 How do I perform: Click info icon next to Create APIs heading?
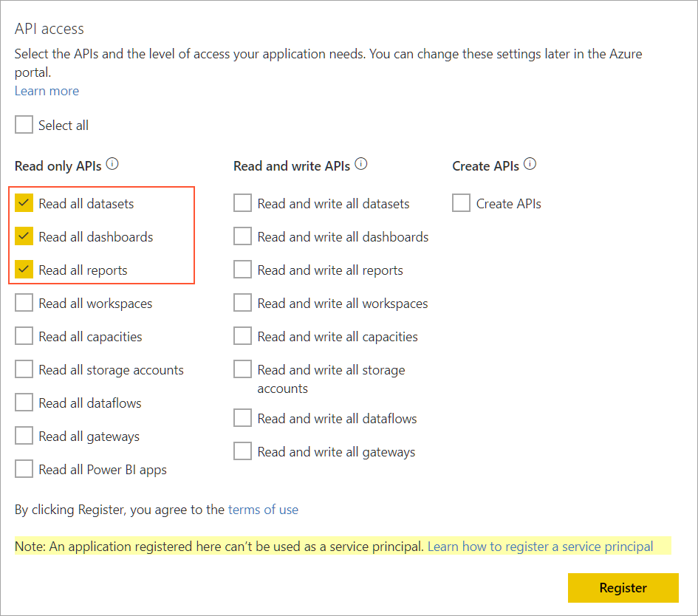coord(530,165)
